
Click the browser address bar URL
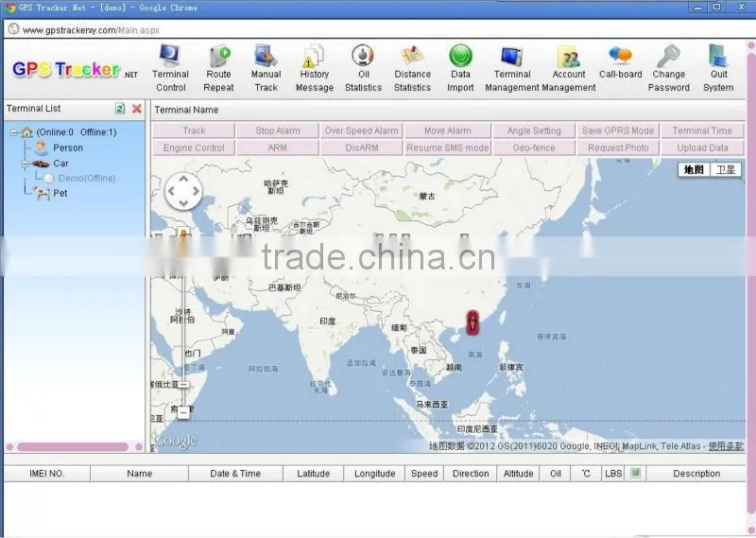pos(91,30)
